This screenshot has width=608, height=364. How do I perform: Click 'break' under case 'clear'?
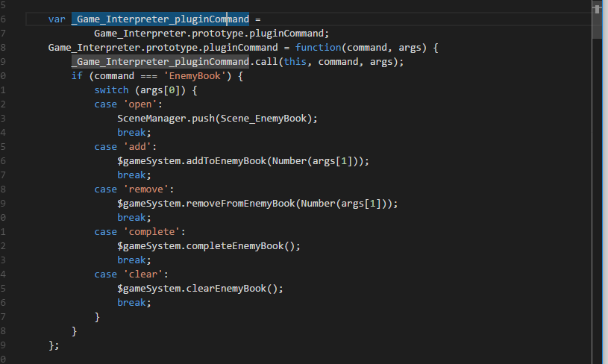(131, 303)
